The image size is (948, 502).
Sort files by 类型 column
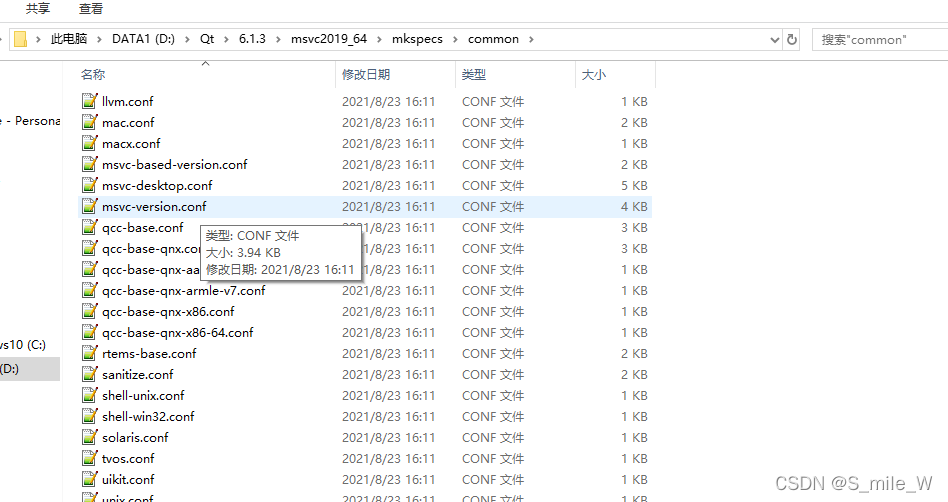coord(473,74)
